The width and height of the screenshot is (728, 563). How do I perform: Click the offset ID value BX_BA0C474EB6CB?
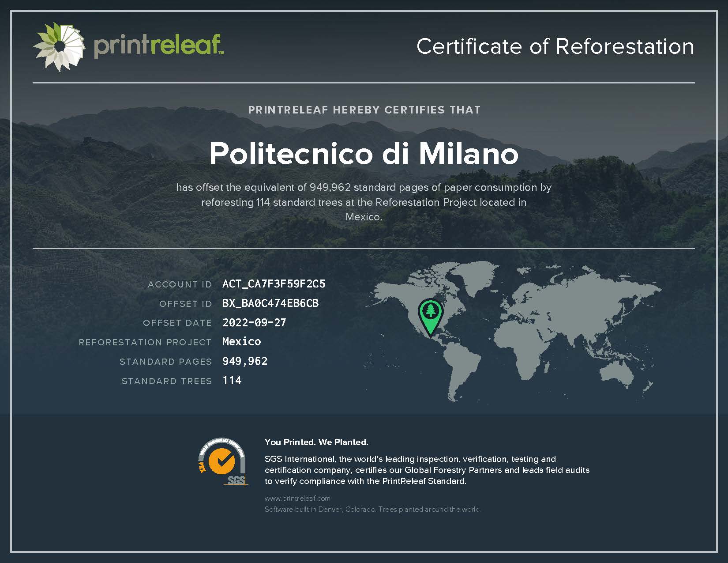pos(270,303)
